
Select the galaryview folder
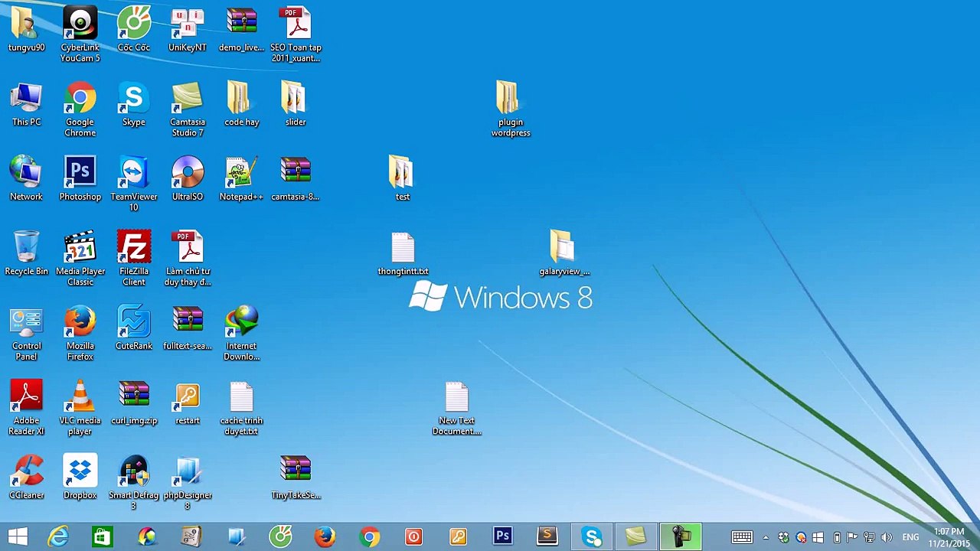564,253
